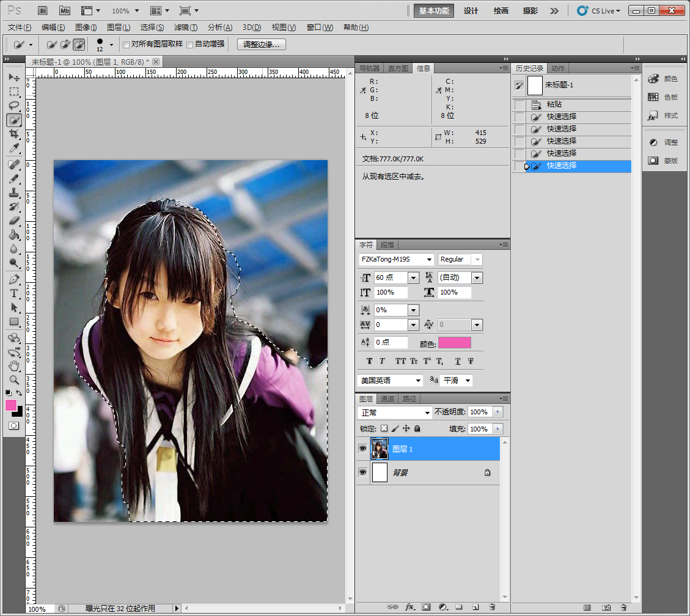690x616 pixels.
Task: Select the Lasso tool
Action: pyautogui.click(x=14, y=106)
